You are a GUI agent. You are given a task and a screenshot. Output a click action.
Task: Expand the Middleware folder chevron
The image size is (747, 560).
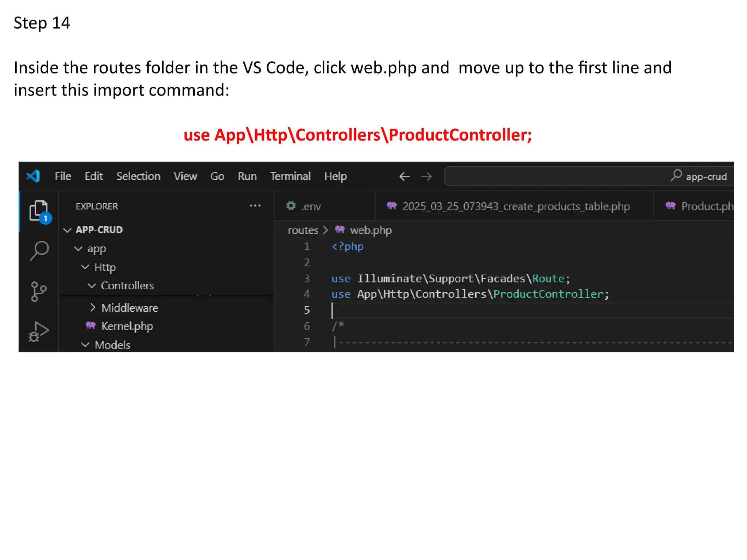pyautogui.click(x=93, y=308)
